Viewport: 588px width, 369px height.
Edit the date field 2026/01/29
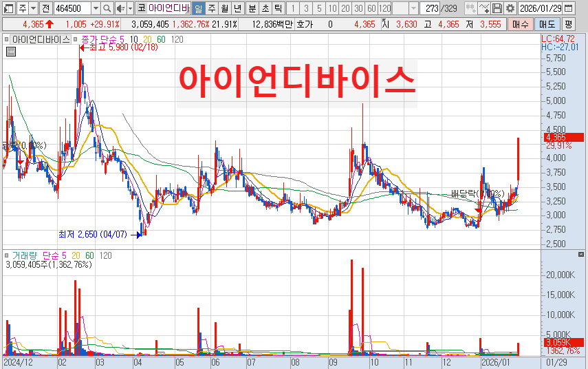pyautogui.click(x=540, y=8)
